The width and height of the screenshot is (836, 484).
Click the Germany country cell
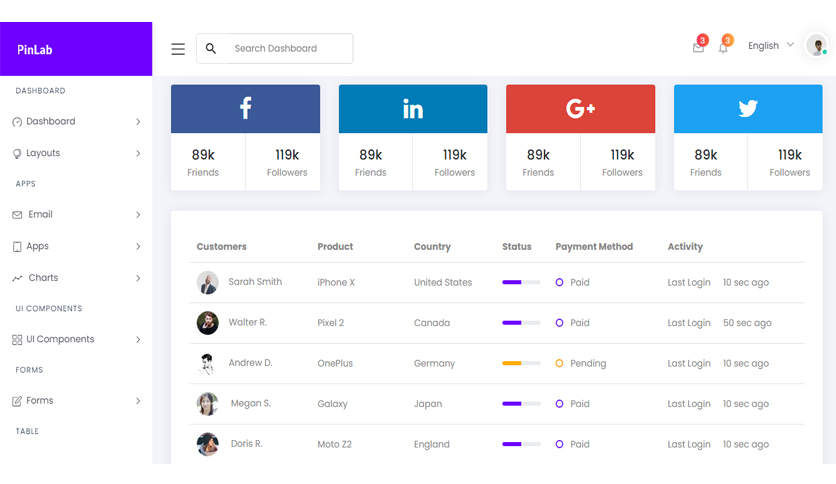click(435, 364)
